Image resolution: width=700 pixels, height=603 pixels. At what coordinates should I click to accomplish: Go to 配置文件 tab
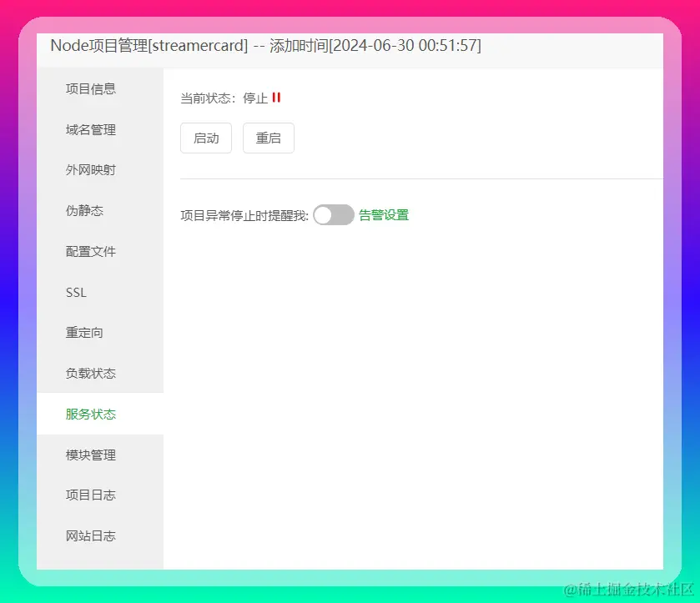point(100,251)
